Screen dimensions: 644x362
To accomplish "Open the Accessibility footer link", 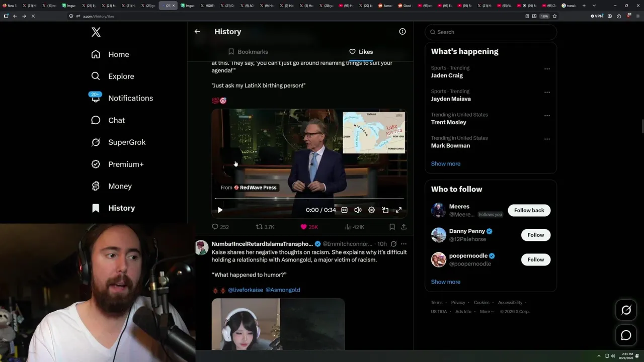I will coord(510,303).
